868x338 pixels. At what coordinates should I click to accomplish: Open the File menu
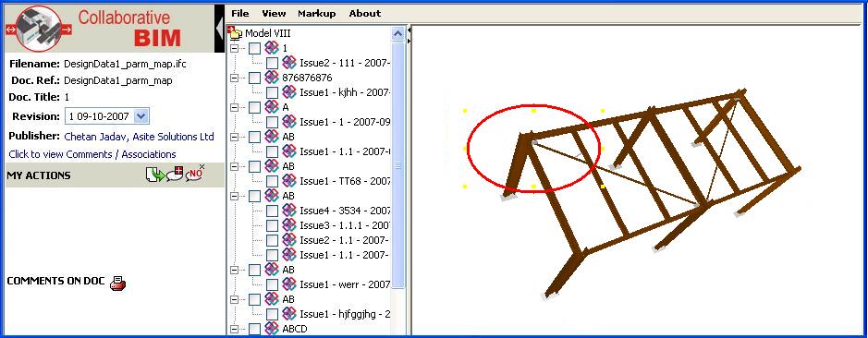[x=240, y=13]
